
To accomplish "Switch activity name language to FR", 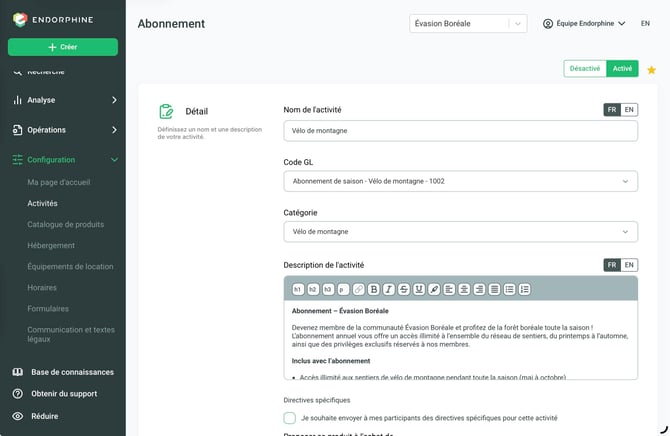I will tap(612, 110).
